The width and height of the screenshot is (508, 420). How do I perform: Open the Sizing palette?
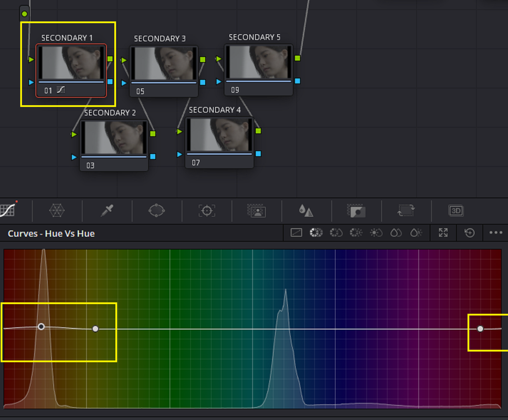406,211
